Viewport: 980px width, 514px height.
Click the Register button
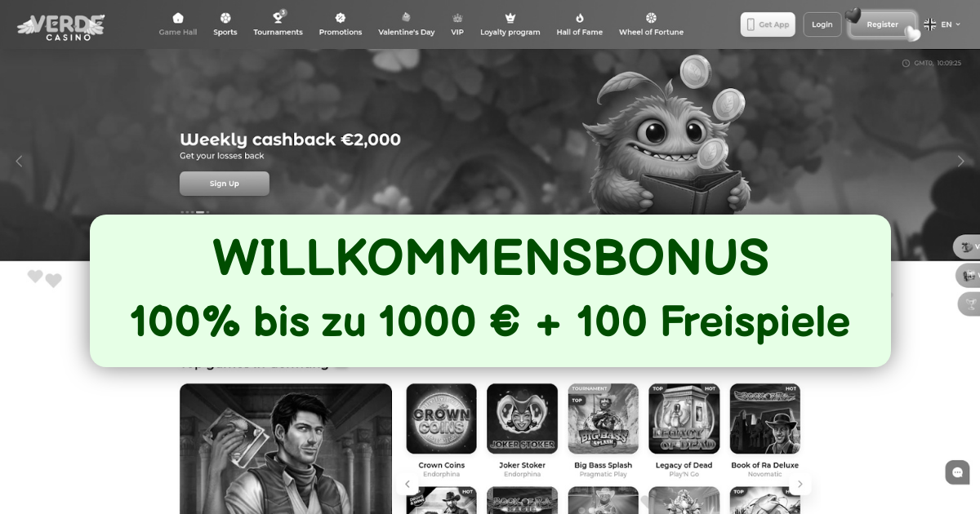click(882, 24)
